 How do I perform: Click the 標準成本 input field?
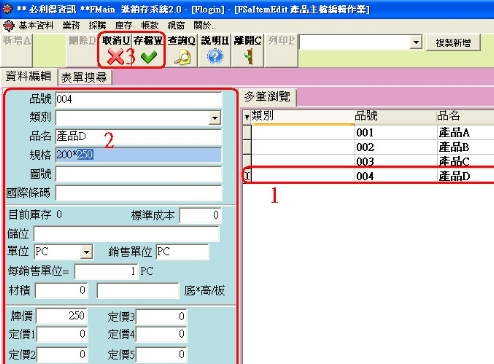tap(200, 215)
